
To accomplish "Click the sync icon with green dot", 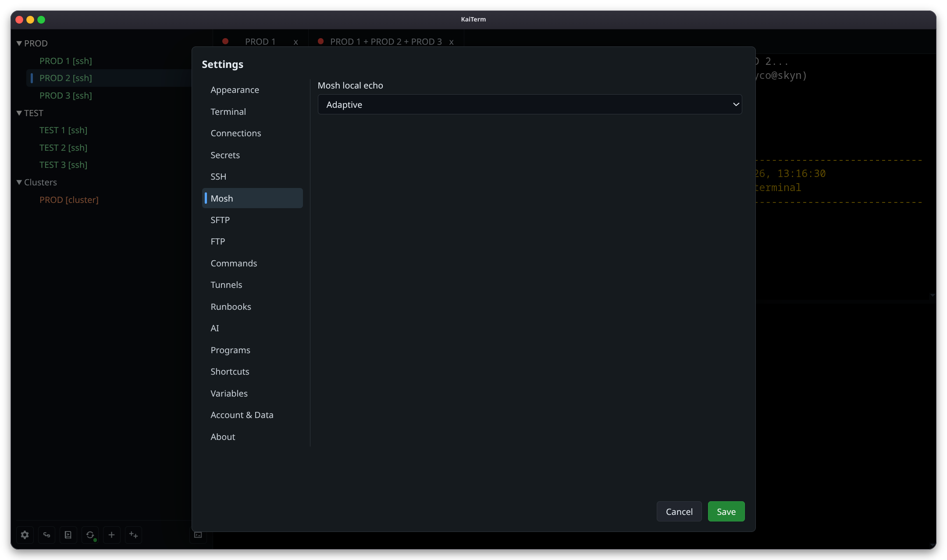I will [90, 535].
